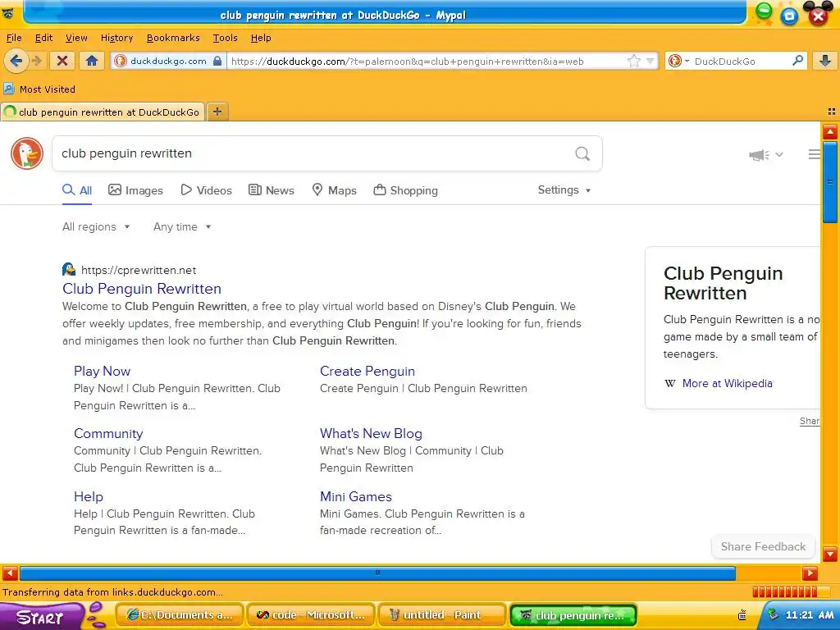Switch to the Shopping results tab
This screenshot has width=840, height=630.
(405, 190)
